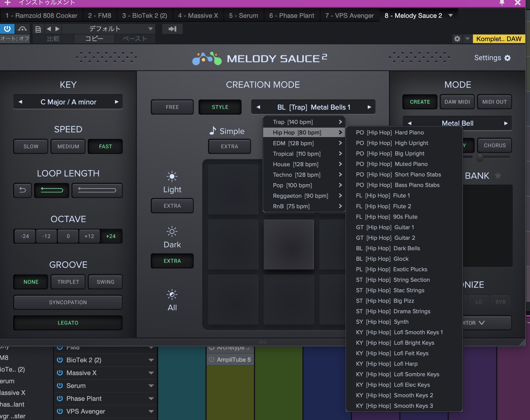Next style arrow beside Metal Bells 1
The width and height of the screenshot is (530, 420).
(x=369, y=107)
